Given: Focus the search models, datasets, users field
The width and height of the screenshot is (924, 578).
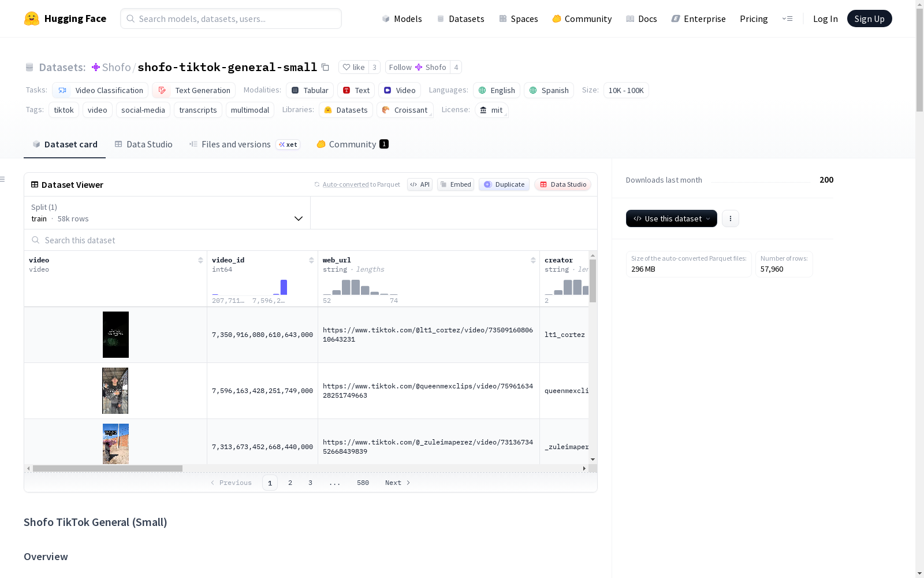Looking at the screenshot, I should pos(231,18).
